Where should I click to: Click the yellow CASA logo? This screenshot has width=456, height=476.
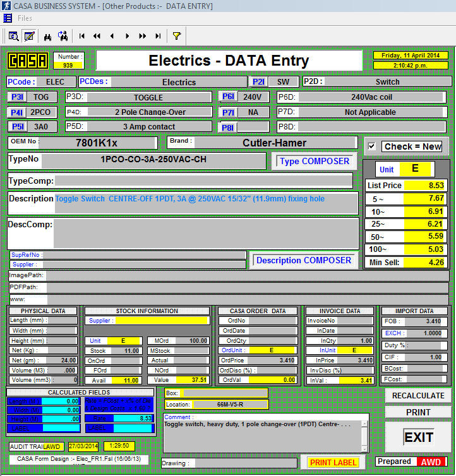(x=28, y=61)
